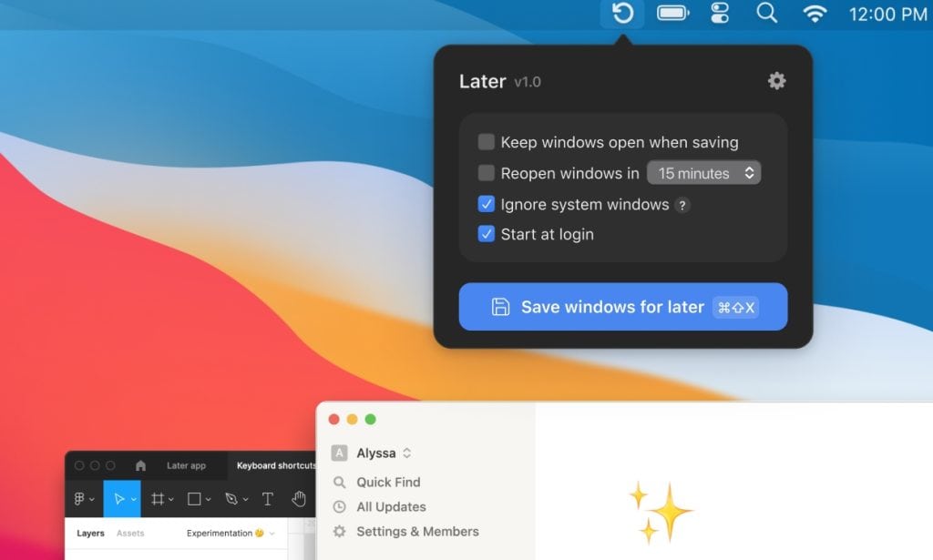This screenshot has width=933, height=560.
Task: Click the 12:00 PM clock
Action: click(887, 14)
